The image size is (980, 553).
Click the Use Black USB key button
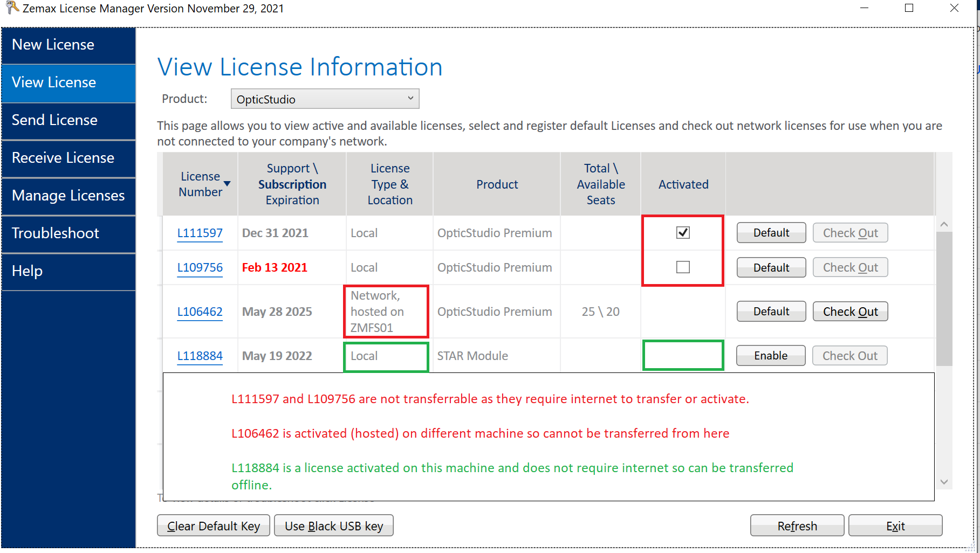coord(334,526)
